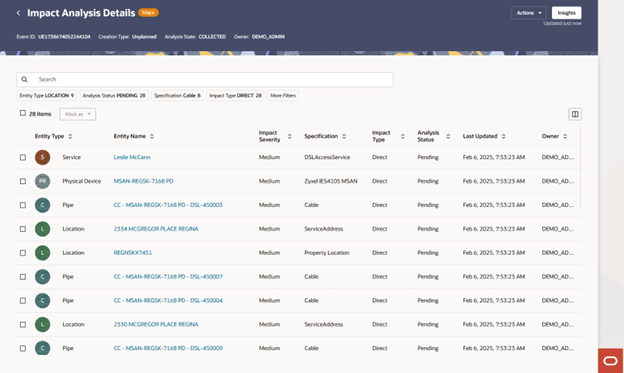The width and height of the screenshot is (624, 373).
Task: Open CC - MSAN-REGSK-7168 PD - DSL-450007 link
Action: pyautogui.click(x=168, y=277)
